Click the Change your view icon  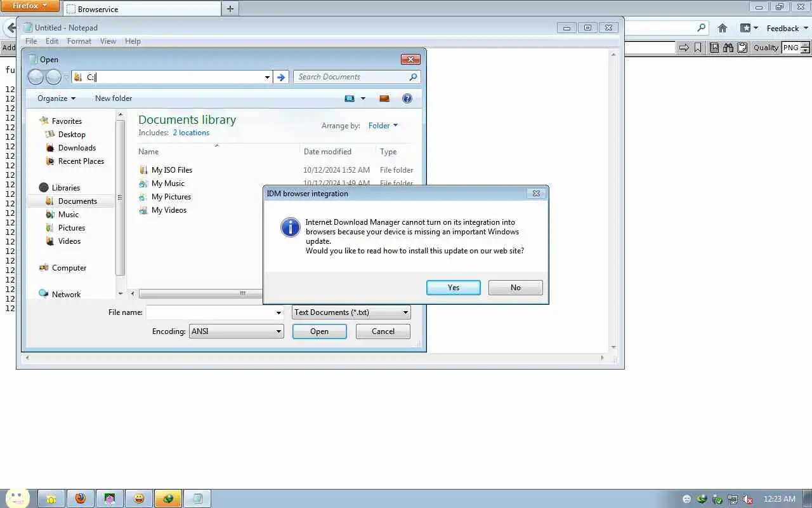point(350,98)
